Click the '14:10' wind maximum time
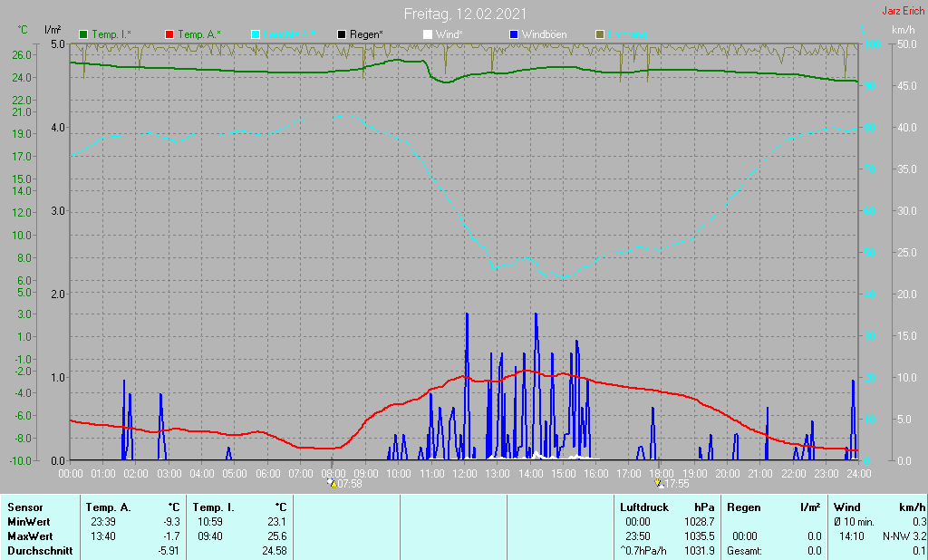 tap(852, 536)
